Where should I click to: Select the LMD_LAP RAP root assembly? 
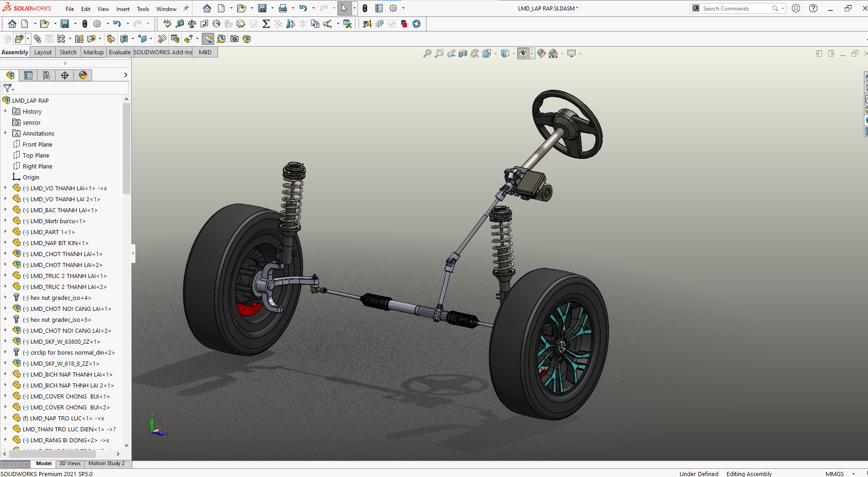(30, 100)
